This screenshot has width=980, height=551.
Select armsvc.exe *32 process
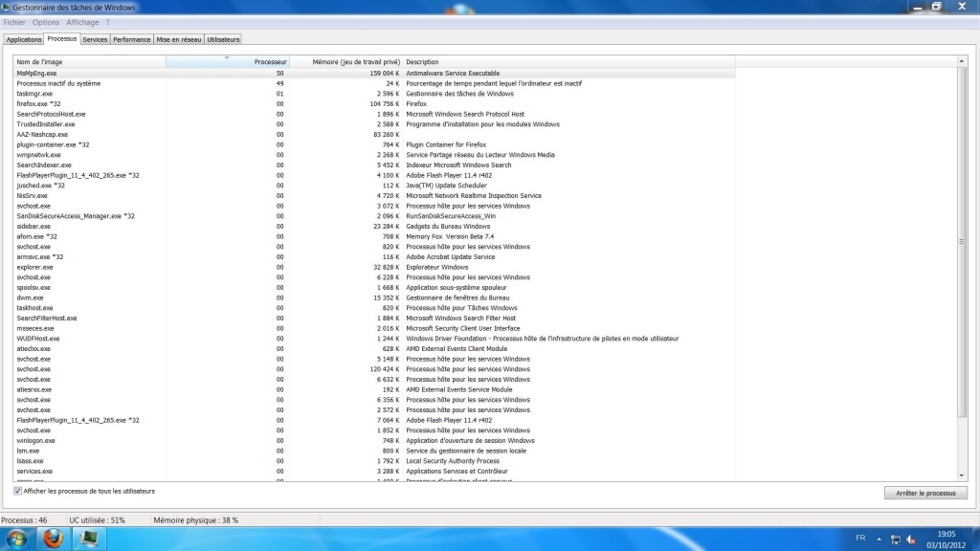[x=374, y=256]
